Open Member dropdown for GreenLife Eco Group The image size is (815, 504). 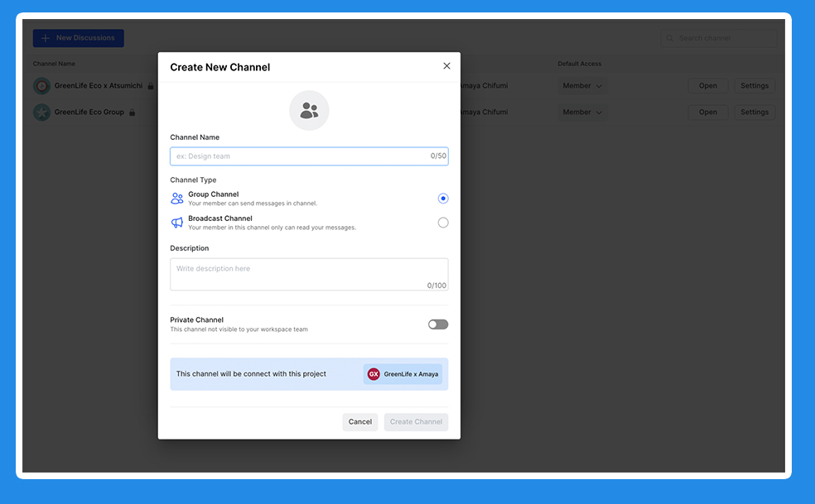pyautogui.click(x=582, y=113)
